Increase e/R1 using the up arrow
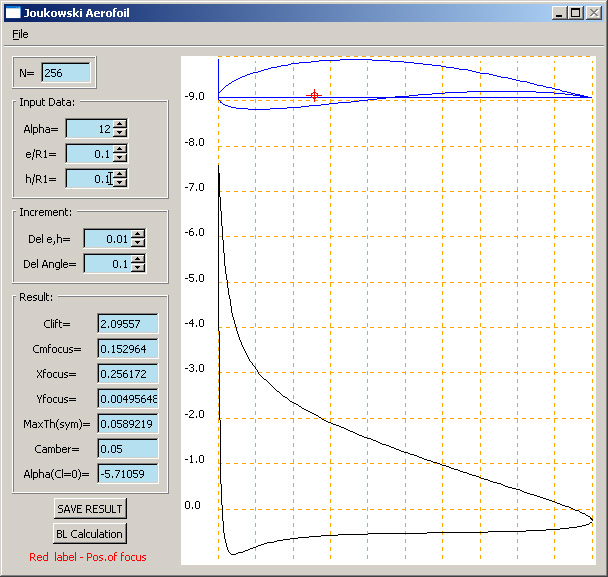 pyautogui.click(x=120, y=149)
